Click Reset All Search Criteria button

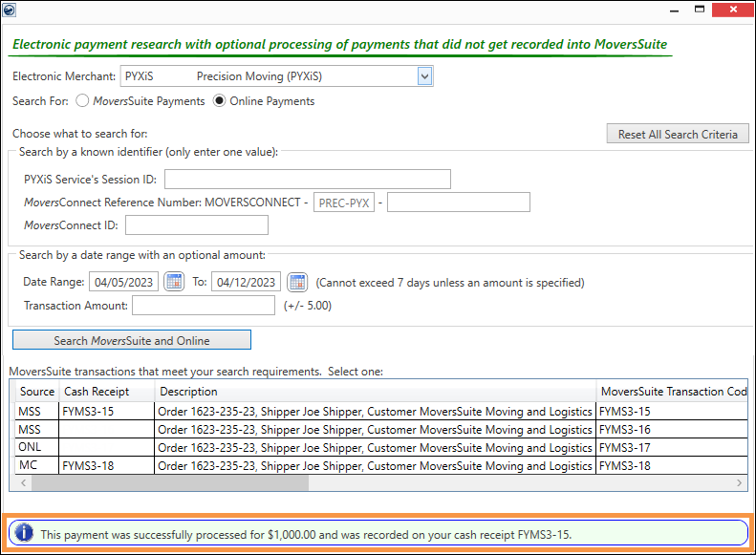tap(678, 134)
